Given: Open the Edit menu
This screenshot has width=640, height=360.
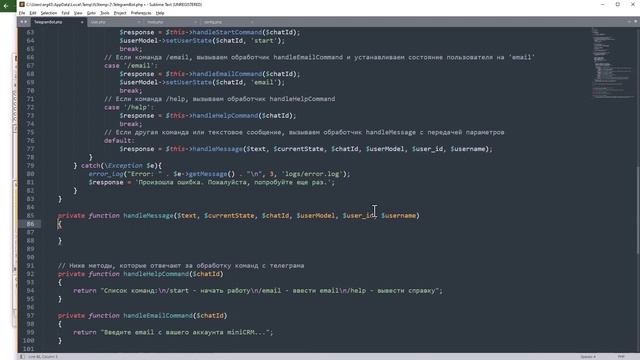Looking at the screenshot, I should pos(33,13).
